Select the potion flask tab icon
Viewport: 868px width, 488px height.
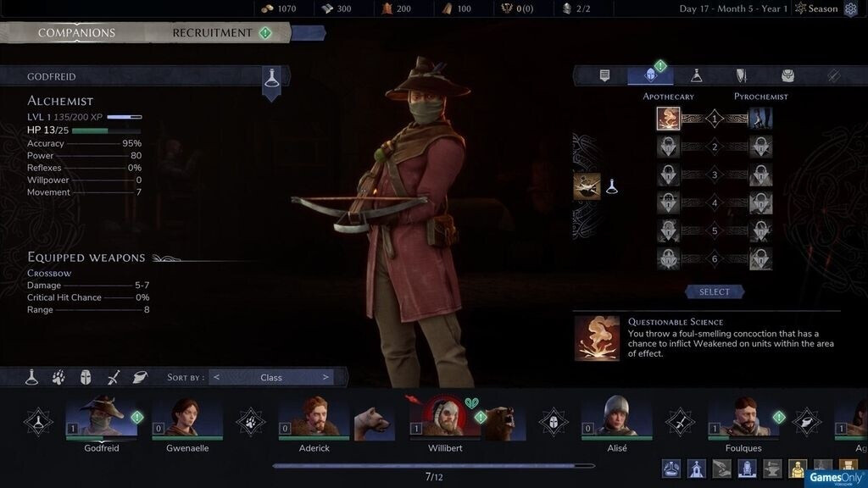[x=697, y=75]
